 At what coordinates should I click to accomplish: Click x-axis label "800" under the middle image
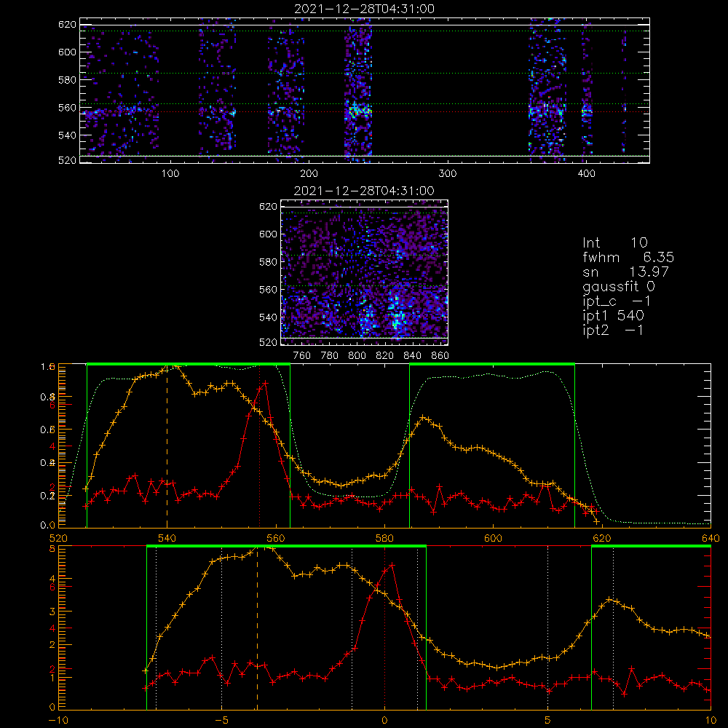(x=357, y=356)
